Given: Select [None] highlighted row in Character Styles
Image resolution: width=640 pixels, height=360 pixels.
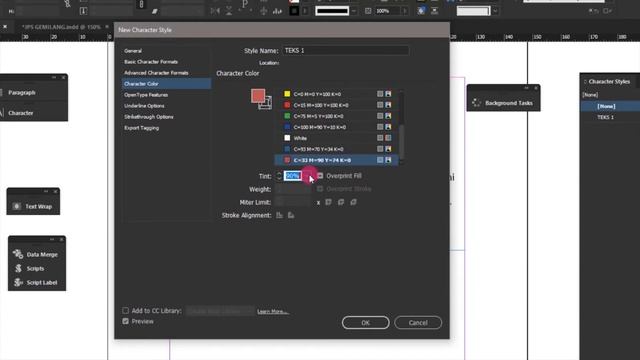Looking at the screenshot, I should coord(610,106).
